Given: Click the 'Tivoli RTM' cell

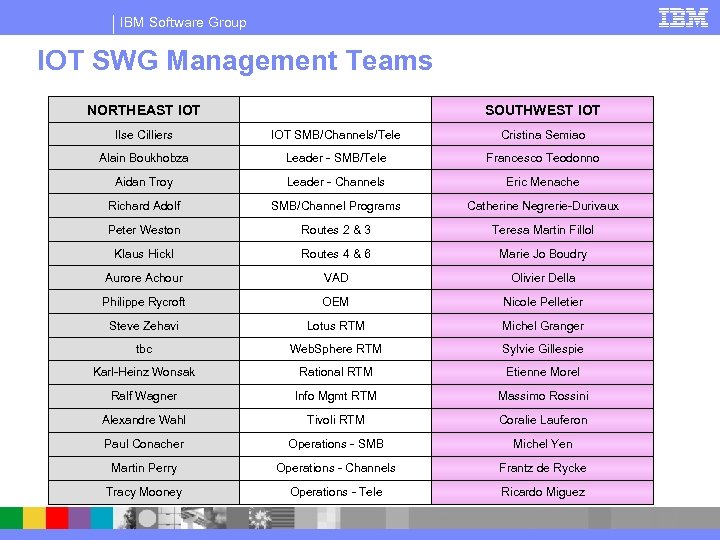Looking at the screenshot, I should 335,420.
